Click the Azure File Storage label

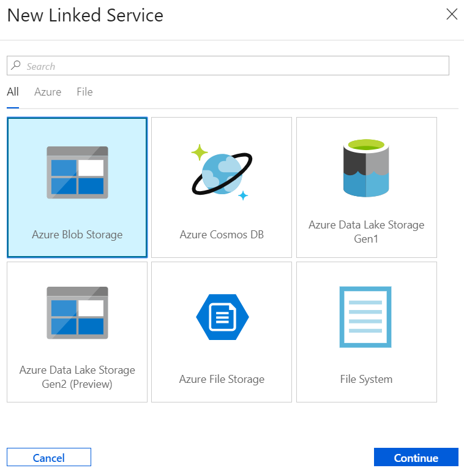[222, 379]
